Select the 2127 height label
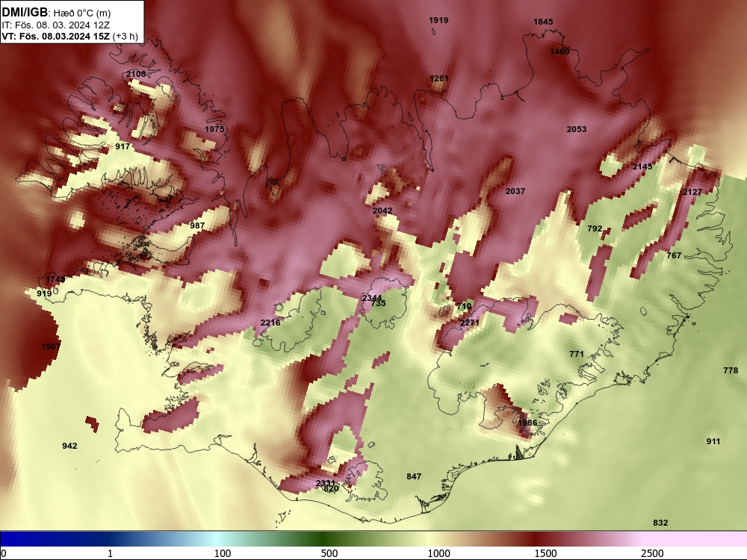This screenshot has width=747, height=560. tap(692, 192)
